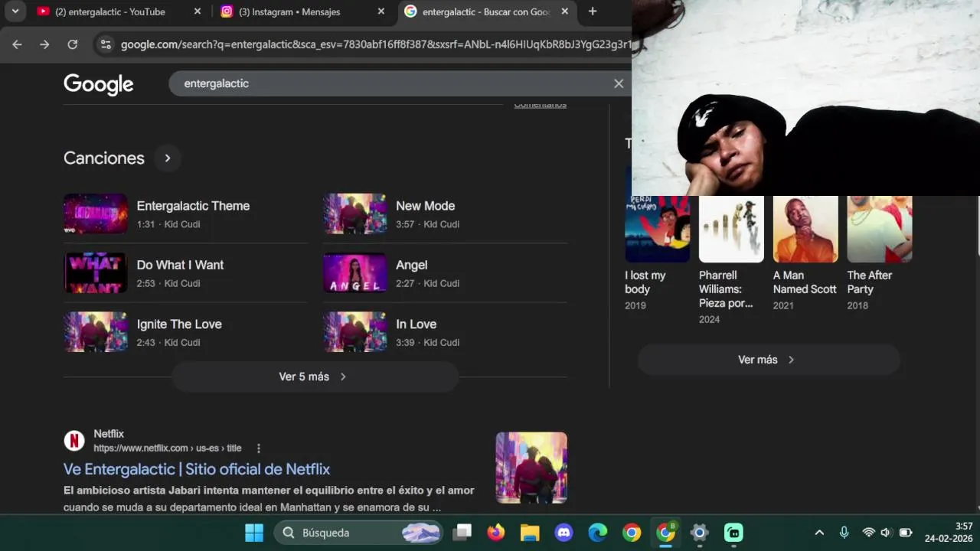Close the Instagram Mensajes tab
This screenshot has width=980, height=551.
[x=381, y=11]
